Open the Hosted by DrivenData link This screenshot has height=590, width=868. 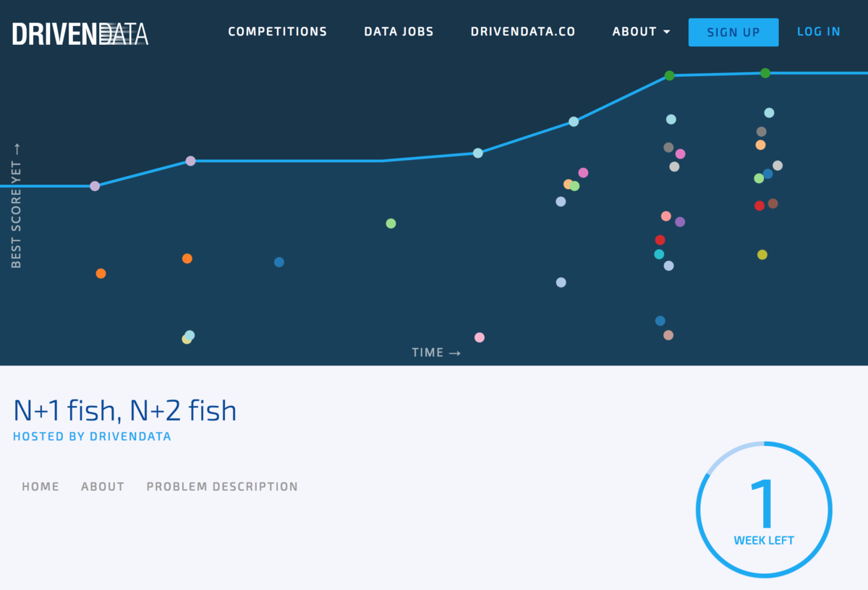(x=92, y=437)
